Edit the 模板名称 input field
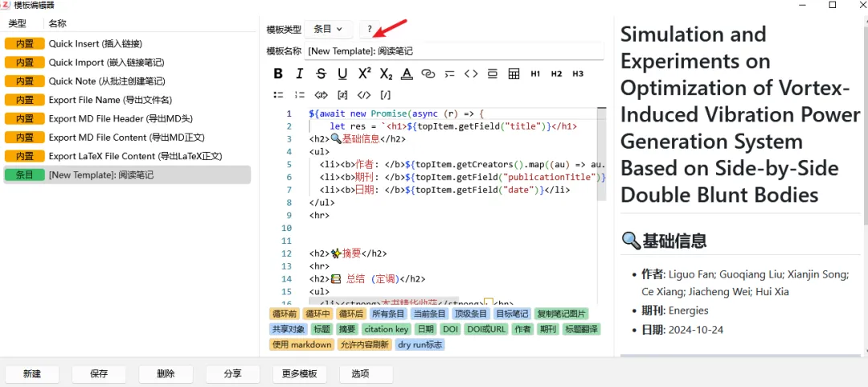Screen dimensions: 868x387 [x=454, y=51]
